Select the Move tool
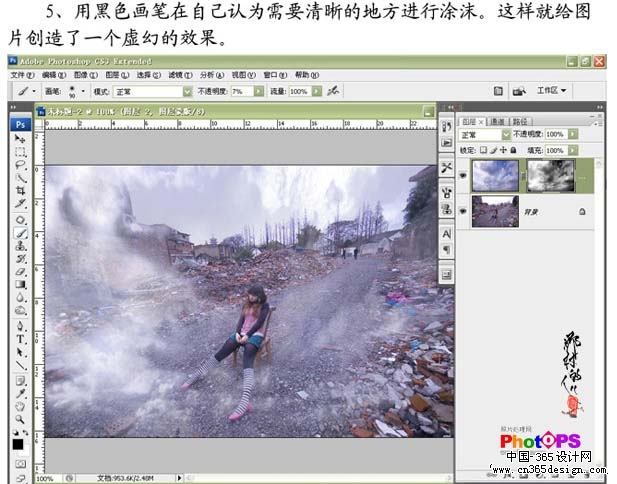The image size is (617, 484). [20, 139]
